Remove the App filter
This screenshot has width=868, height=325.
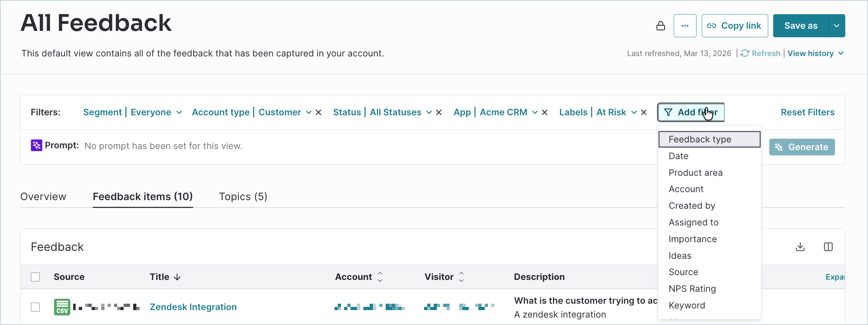[x=545, y=112]
